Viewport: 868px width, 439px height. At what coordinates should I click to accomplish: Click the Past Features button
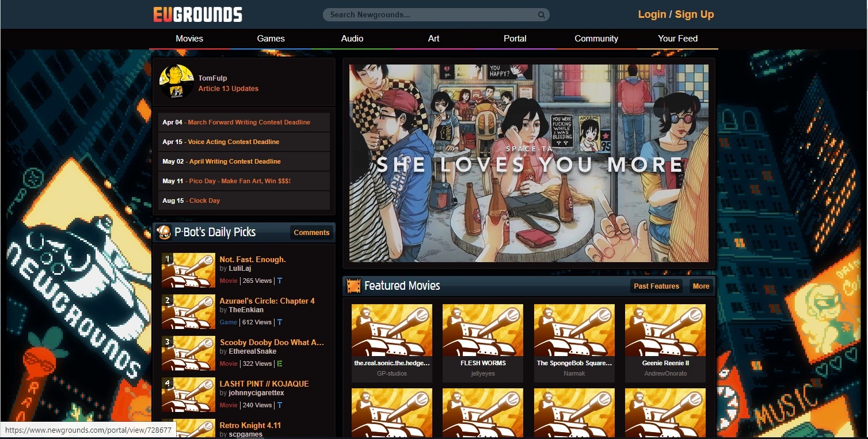656,286
